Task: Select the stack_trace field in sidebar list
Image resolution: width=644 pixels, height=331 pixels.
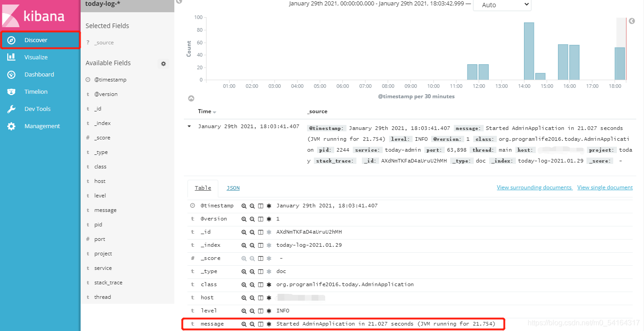Action: tap(108, 283)
